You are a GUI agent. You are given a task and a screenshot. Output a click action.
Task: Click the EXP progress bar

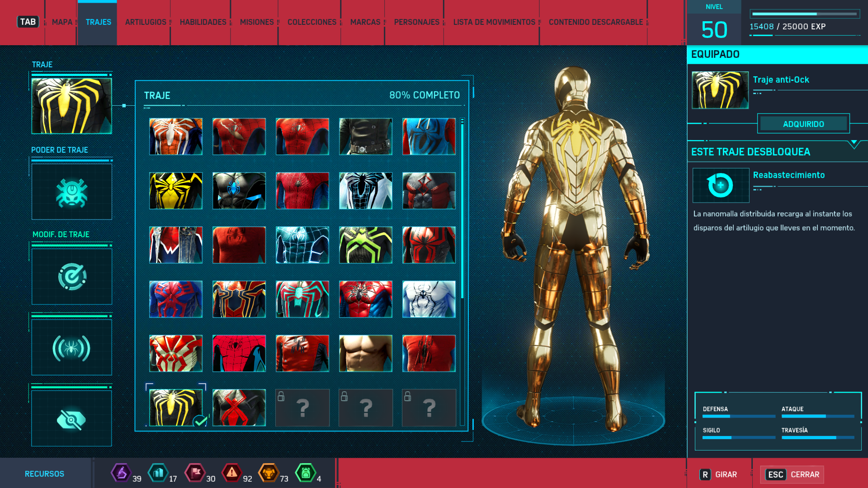[805, 14]
